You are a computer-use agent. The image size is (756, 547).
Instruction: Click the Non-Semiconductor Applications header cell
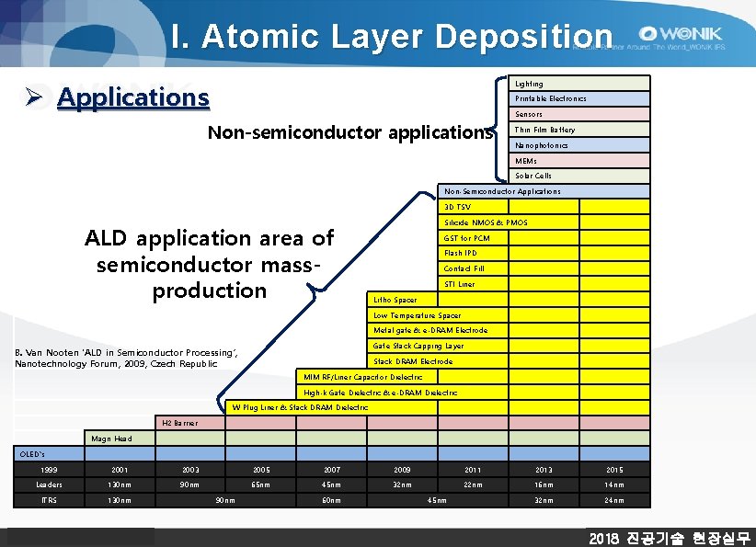click(546, 191)
